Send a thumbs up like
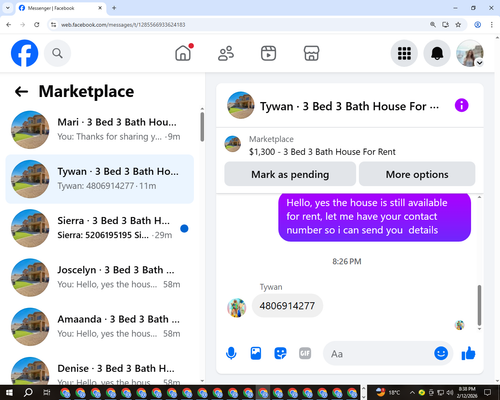 pos(468,353)
